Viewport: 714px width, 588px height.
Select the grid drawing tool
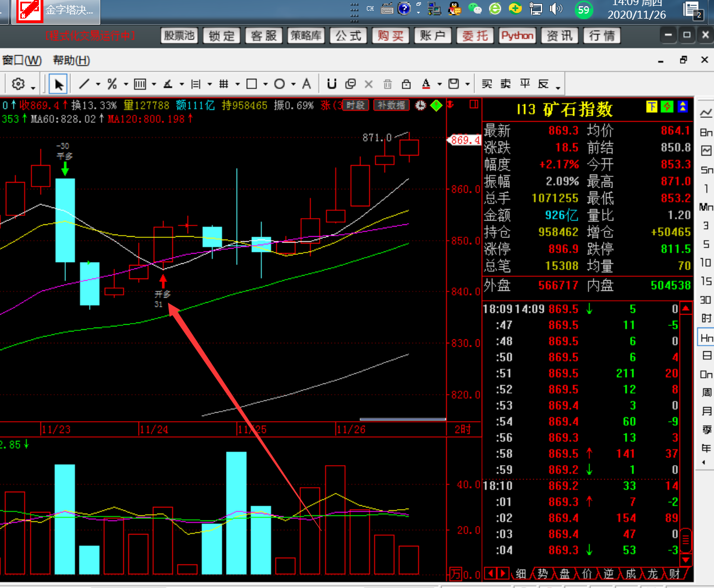224,84
